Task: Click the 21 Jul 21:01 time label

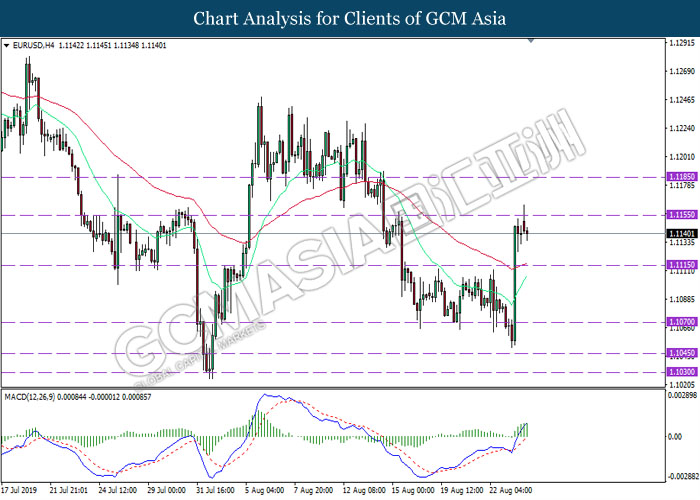Action: click(x=69, y=490)
